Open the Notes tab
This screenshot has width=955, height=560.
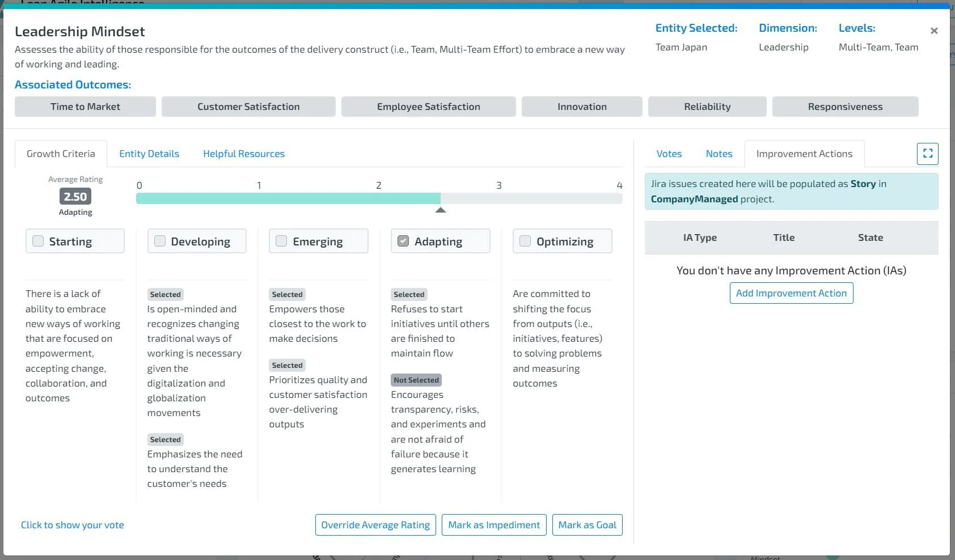719,153
